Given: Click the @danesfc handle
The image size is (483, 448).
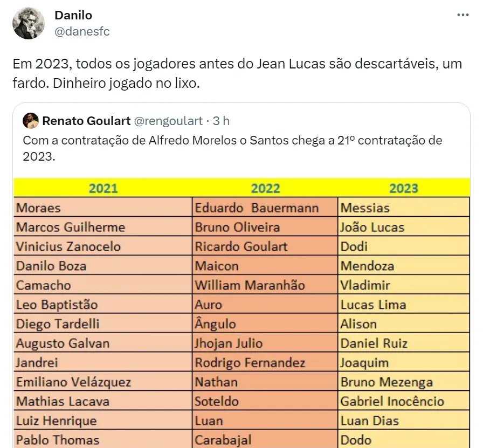Looking at the screenshot, I should [x=82, y=31].
